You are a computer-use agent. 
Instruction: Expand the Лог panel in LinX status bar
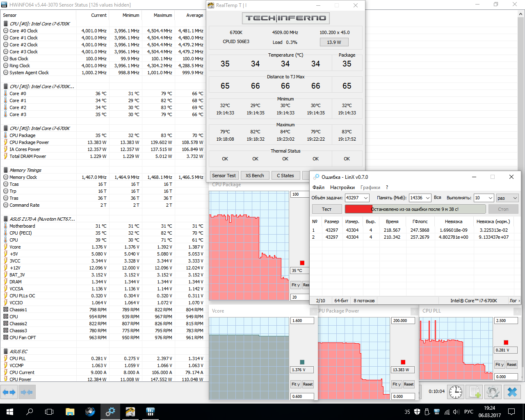point(515,301)
